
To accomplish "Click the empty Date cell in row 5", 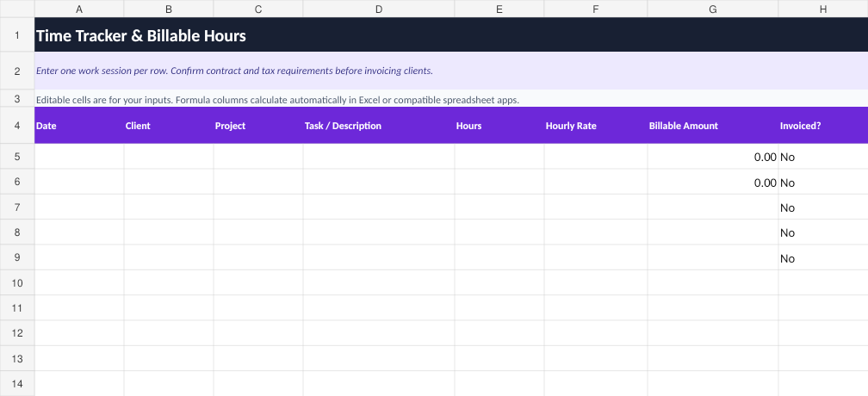I will tap(79, 157).
